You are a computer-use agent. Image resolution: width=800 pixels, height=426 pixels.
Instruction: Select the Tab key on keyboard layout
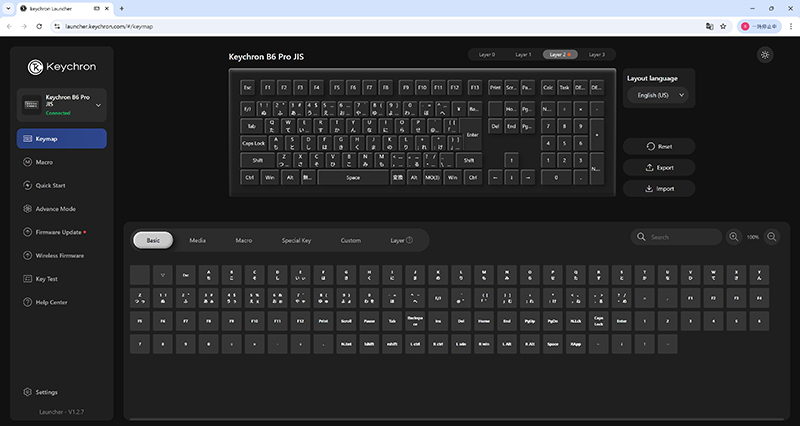(x=252, y=126)
